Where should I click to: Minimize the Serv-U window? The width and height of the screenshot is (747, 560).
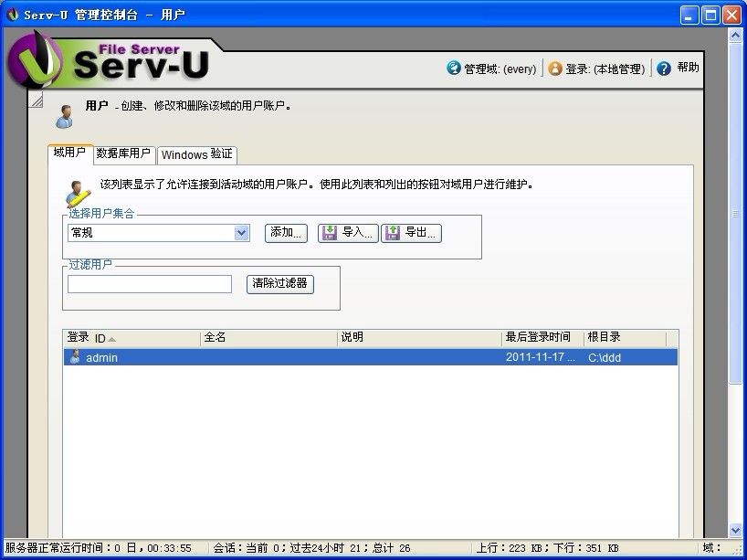click(689, 16)
